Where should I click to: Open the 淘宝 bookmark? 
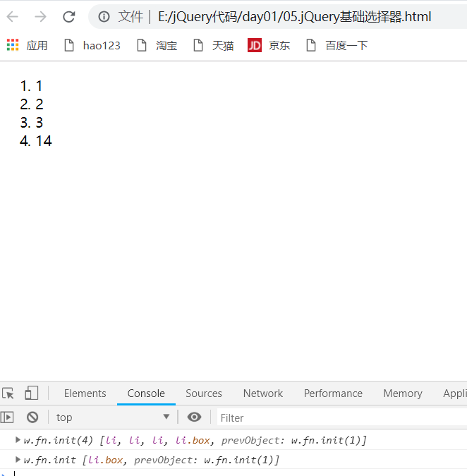tap(157, 46)
